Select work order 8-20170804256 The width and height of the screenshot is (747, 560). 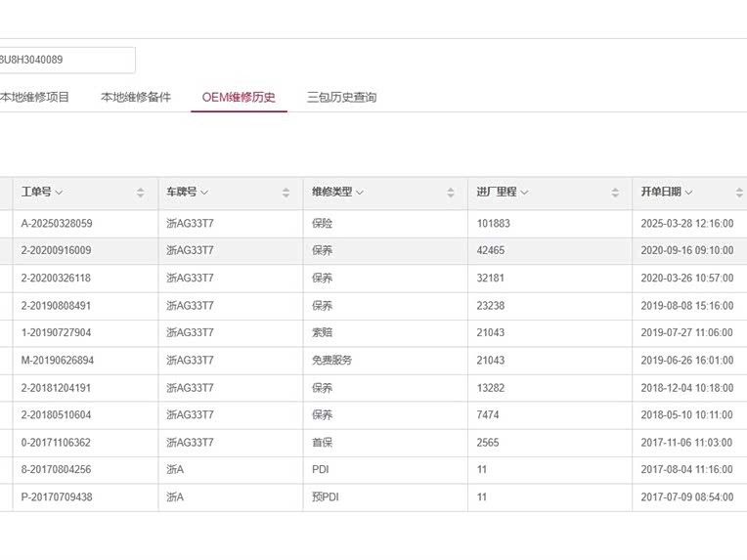[x=56, y=470]
